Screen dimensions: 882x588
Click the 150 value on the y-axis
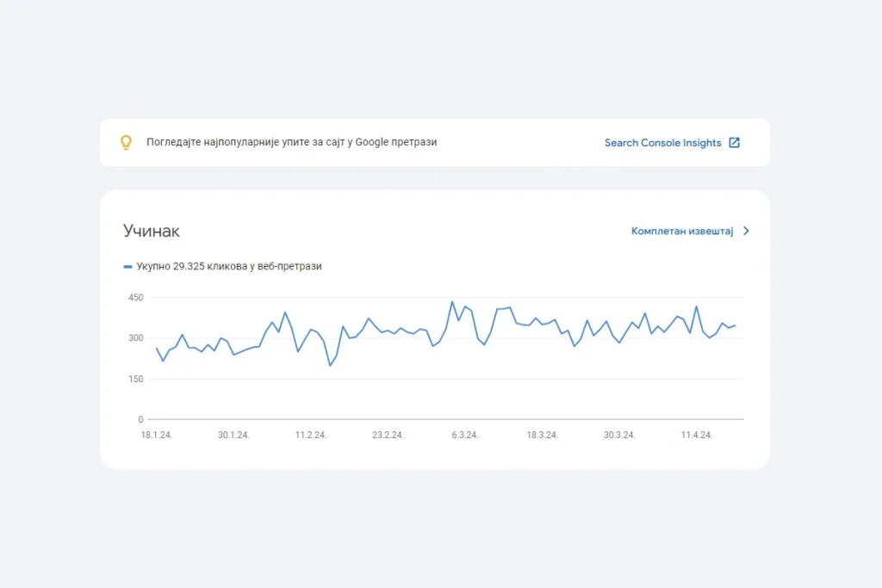(135, 379)
